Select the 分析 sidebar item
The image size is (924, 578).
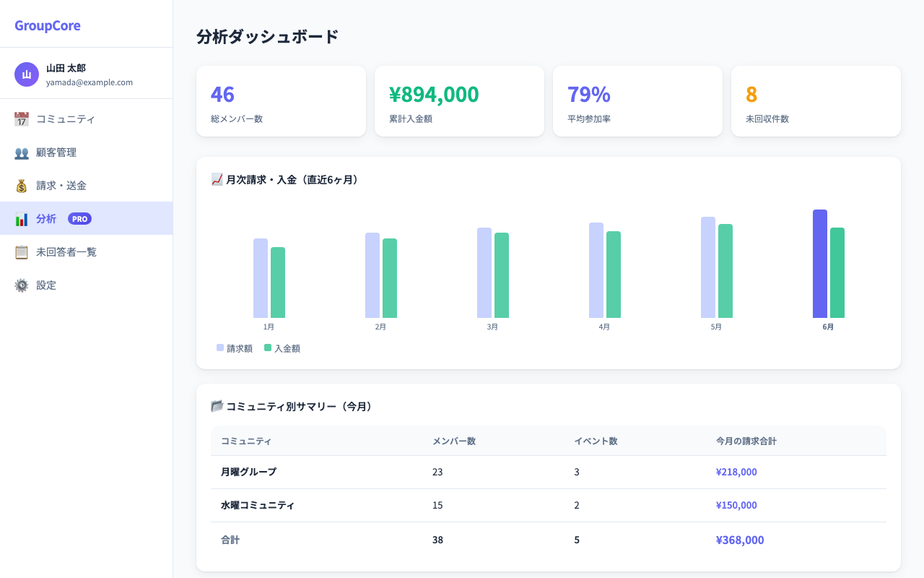pyautogui.click(x=86, y=219)
